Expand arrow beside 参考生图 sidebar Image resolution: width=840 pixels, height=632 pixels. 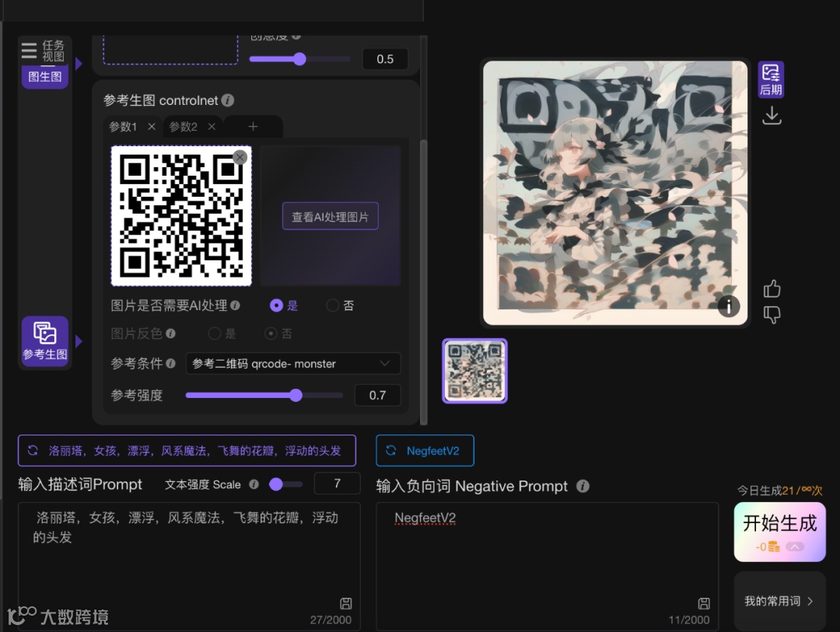[x=79, y=341]
